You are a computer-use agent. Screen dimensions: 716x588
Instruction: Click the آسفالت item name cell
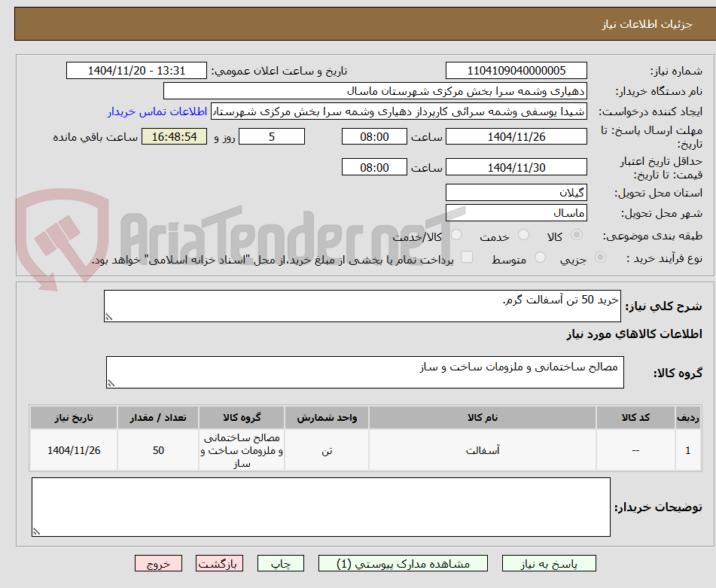(482, 450)
